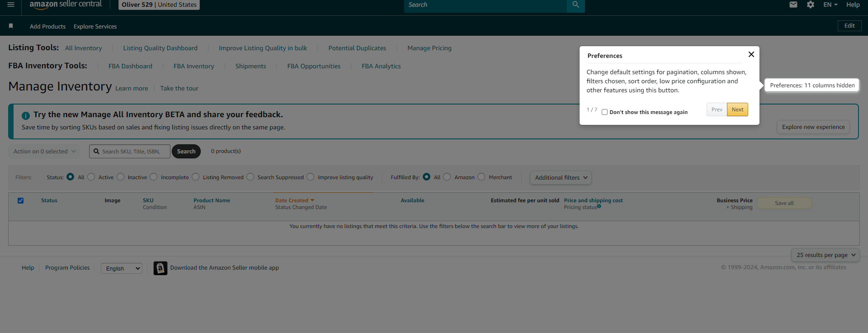The image size is (868, 333).
Task: Select the Active status filter
Action: 91,177
